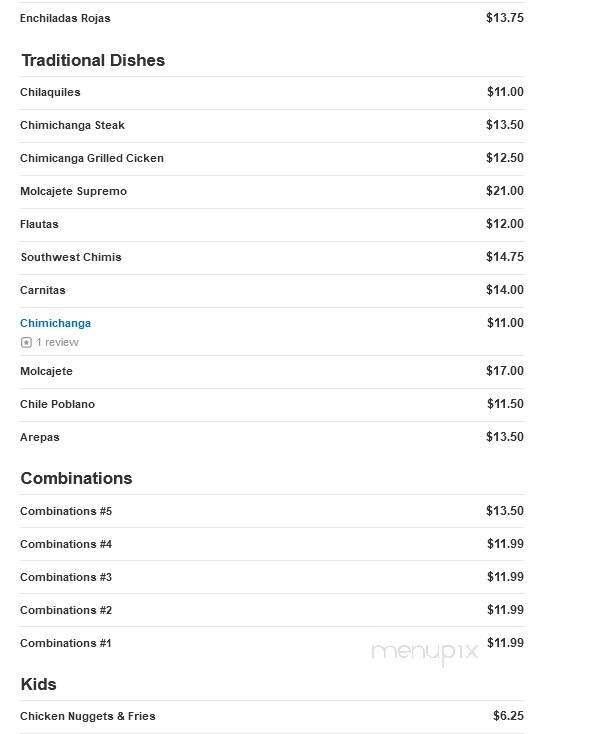Click the Combinations #5 entry

coord(66,511)
